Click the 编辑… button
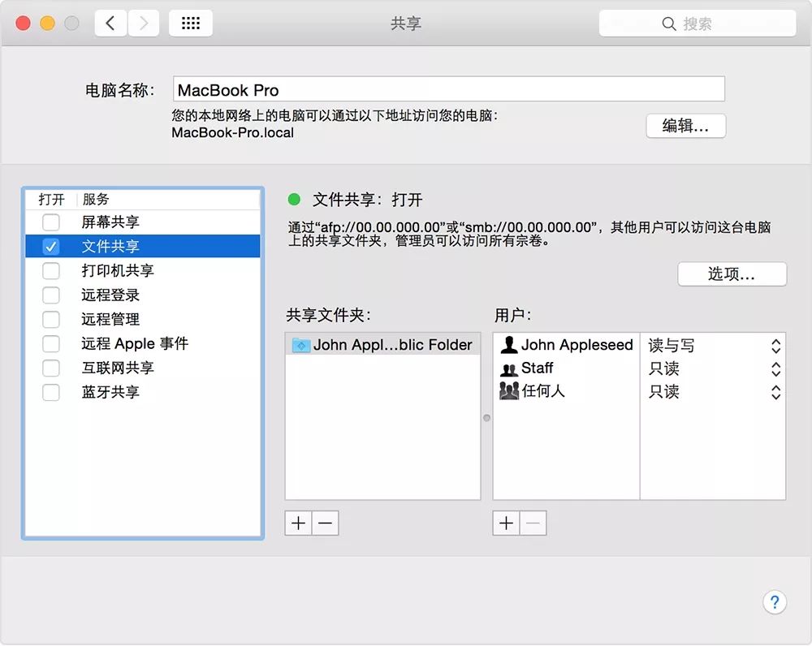812x646 pixels. (685, 126)
